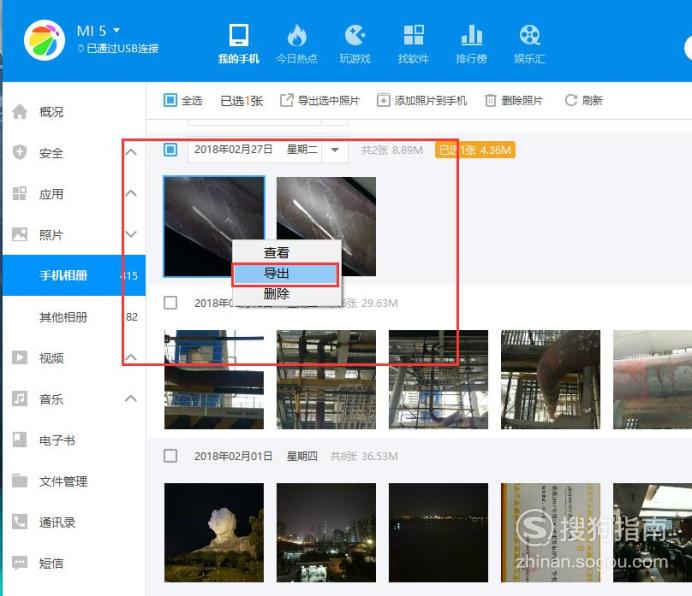The width and height of the screenshot is (692, 596).
Task: Click the 刷新 refresh button
Action: (583, 101)
